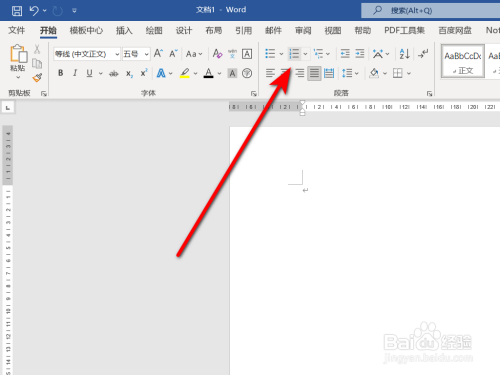The image size is (500, 375).
Task: Switch to the 设计 tab
Action: [184, 30]
